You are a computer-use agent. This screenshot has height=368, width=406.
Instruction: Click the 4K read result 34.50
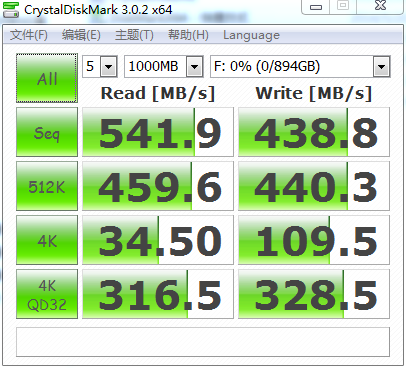(158, 240)
